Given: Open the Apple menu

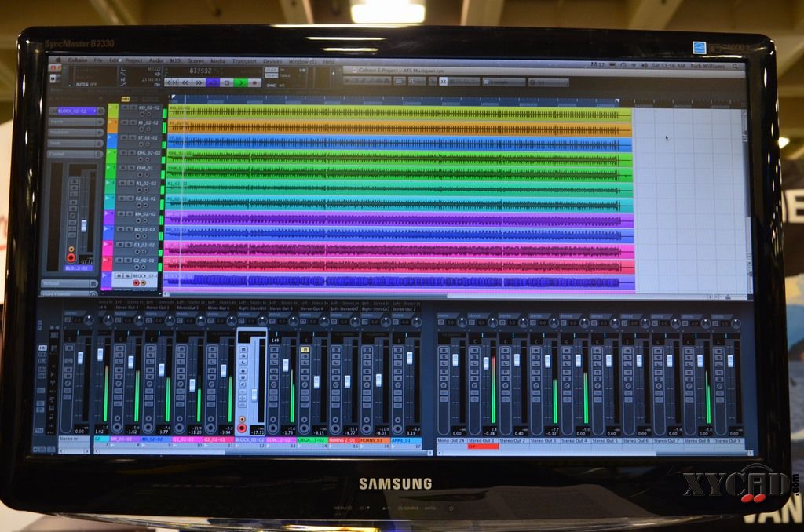Looking at the screenshot, I should tap(58, 60).
